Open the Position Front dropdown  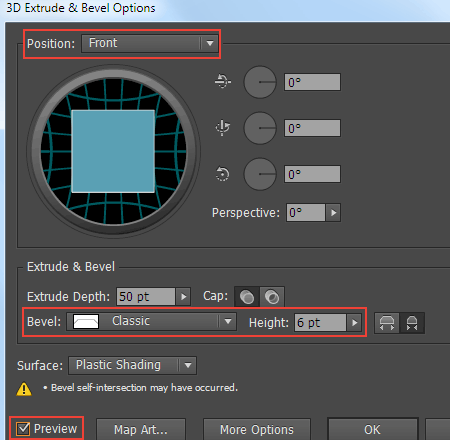(150, 43)
